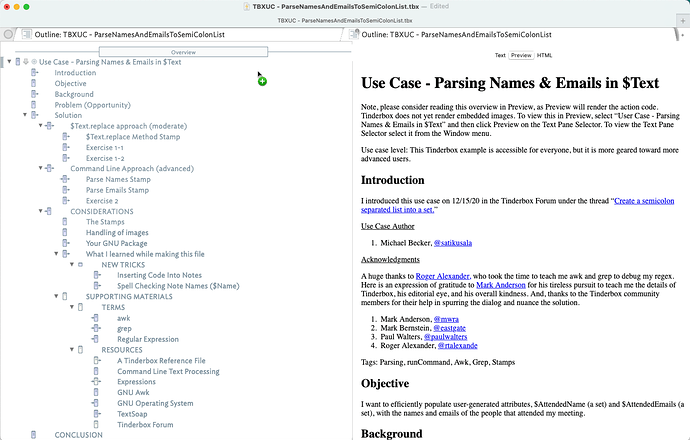Collapse the Use Case root note
690x440 pixels.
pyautogui.click(x=9, y=62)
